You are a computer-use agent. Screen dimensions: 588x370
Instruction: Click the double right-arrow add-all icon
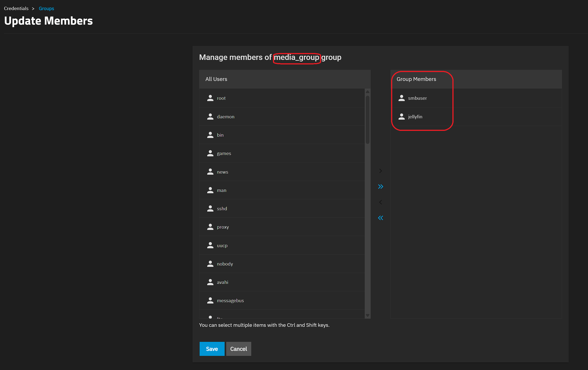pyautogui.click(x=380, y=187)
